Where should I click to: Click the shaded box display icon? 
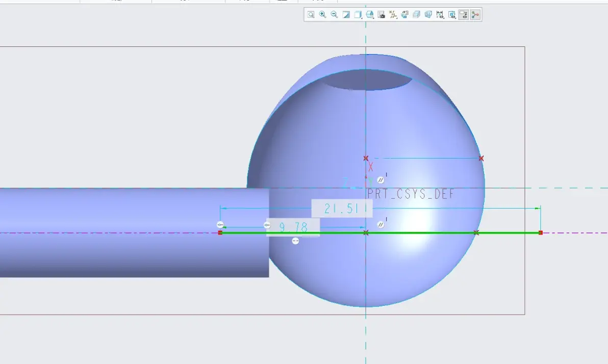pos(416,15)
